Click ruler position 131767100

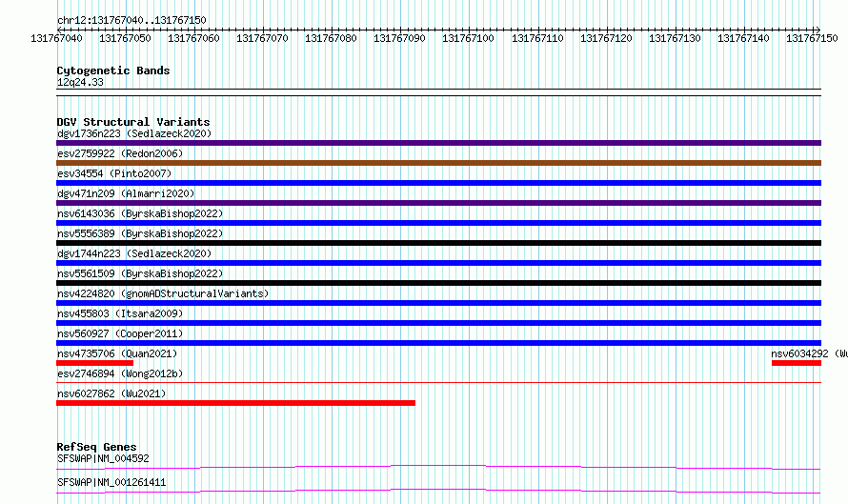click(x=469, y=38)
